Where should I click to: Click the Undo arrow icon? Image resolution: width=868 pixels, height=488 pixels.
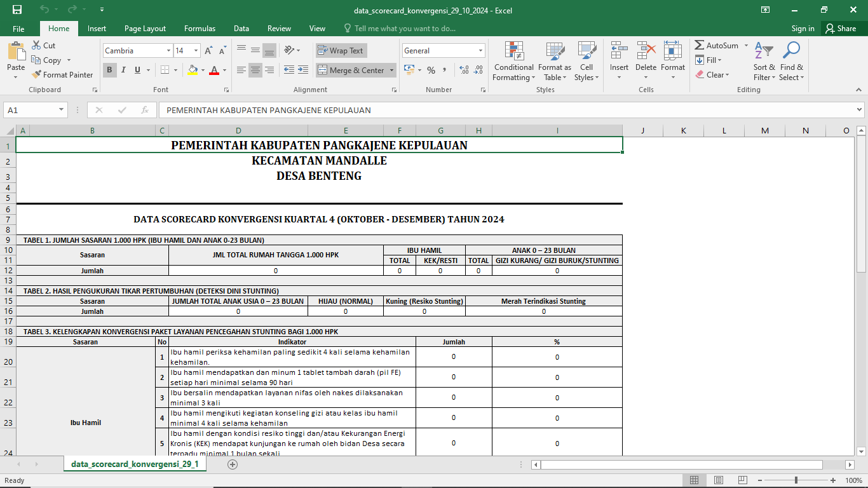44,10
